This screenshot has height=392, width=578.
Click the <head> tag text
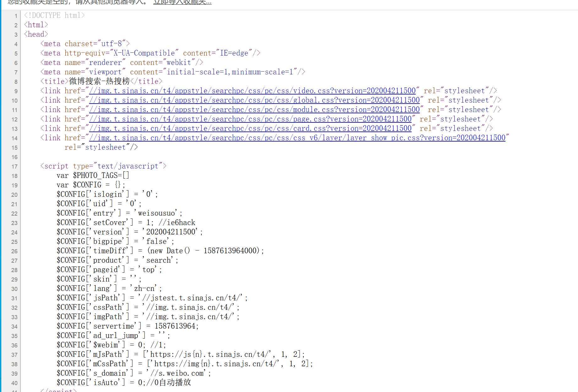coord(36,34)
